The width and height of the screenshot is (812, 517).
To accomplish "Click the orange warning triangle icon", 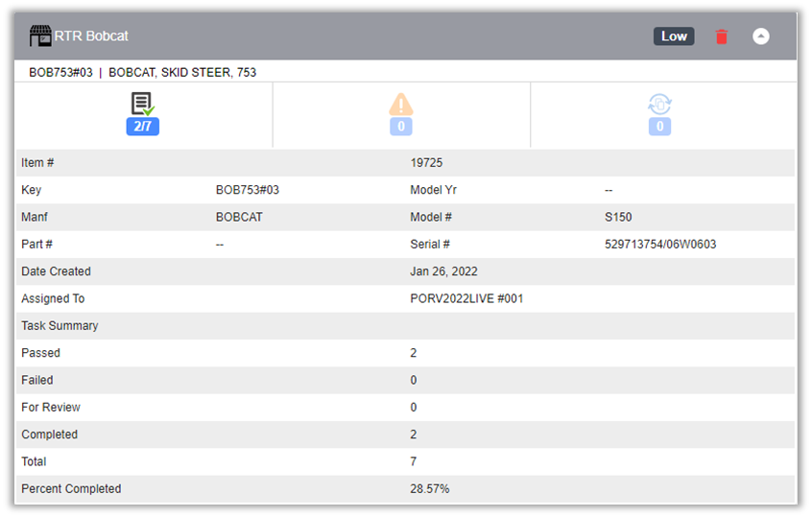I will [x=400, y=105].
